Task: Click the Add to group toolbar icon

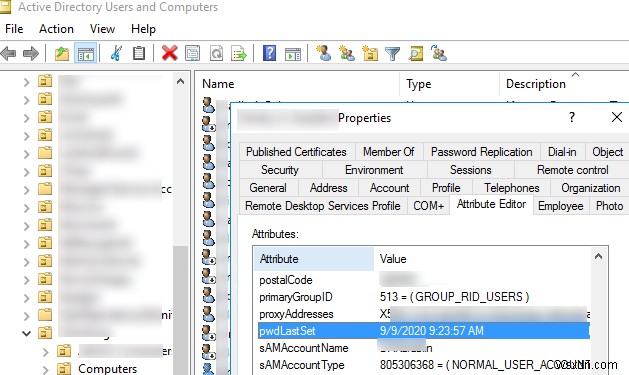Action: 438,53
